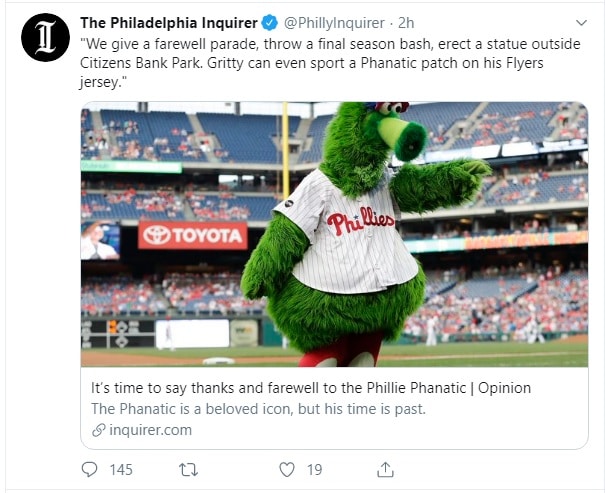Click the blue verified badge
The width and height of the screenshot is (605, 493).
(x=269, y=22)
